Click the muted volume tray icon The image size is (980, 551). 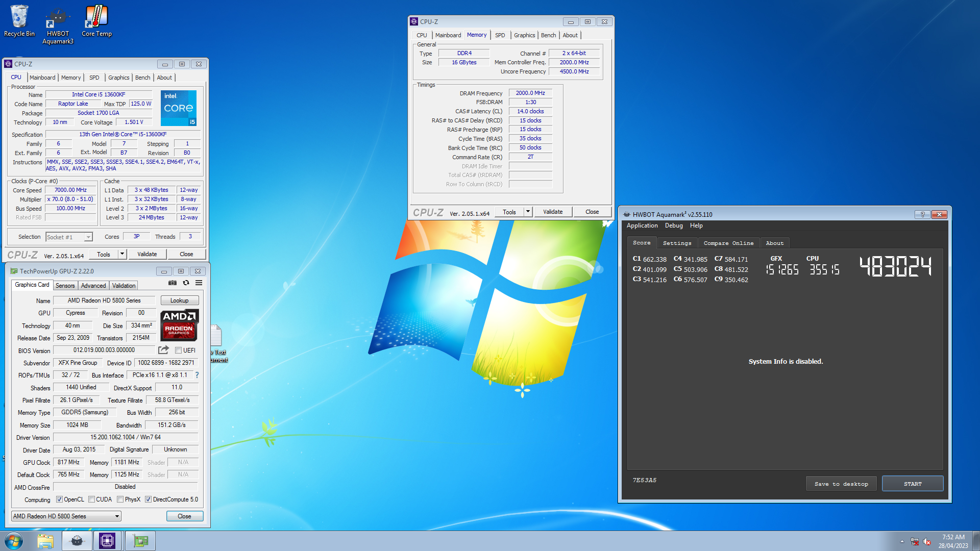click(927, 541)
